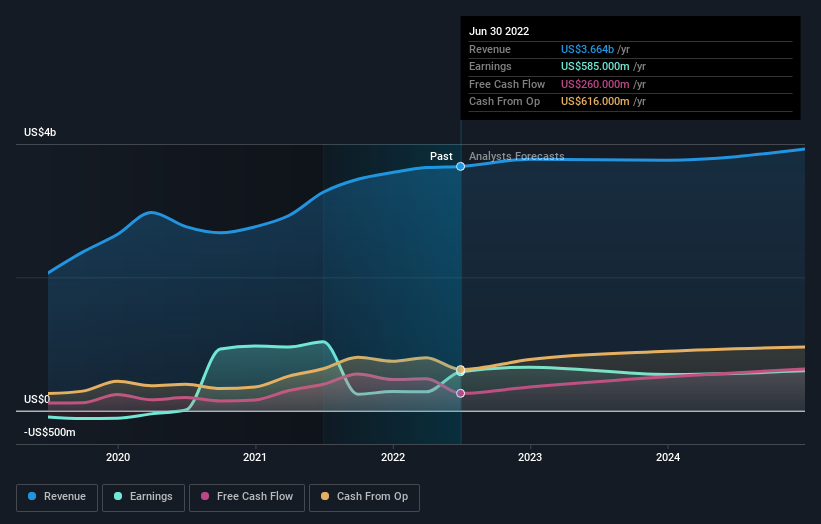Click the 'Earnings' row label in tooltip
This screenshot has height=524, width=821.
point(490,66)
